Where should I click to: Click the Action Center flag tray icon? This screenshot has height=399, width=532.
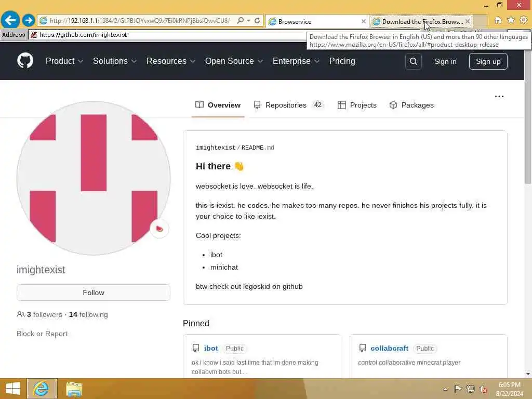(x=458, y=389)
